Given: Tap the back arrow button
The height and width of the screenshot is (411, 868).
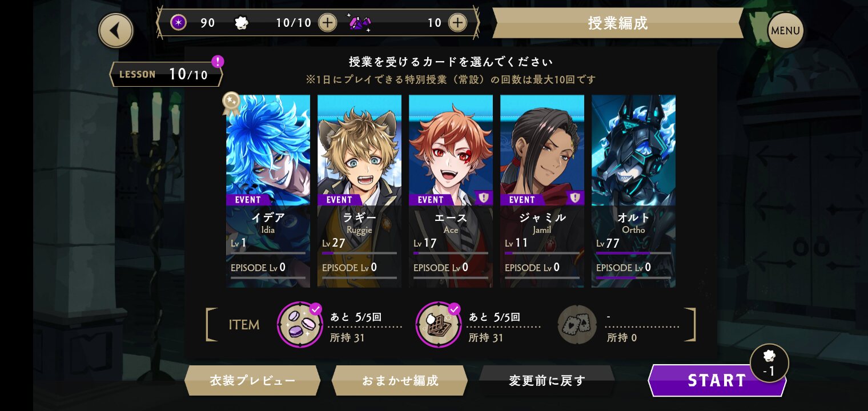Looking at the screenshot, I should pos(116,30).
